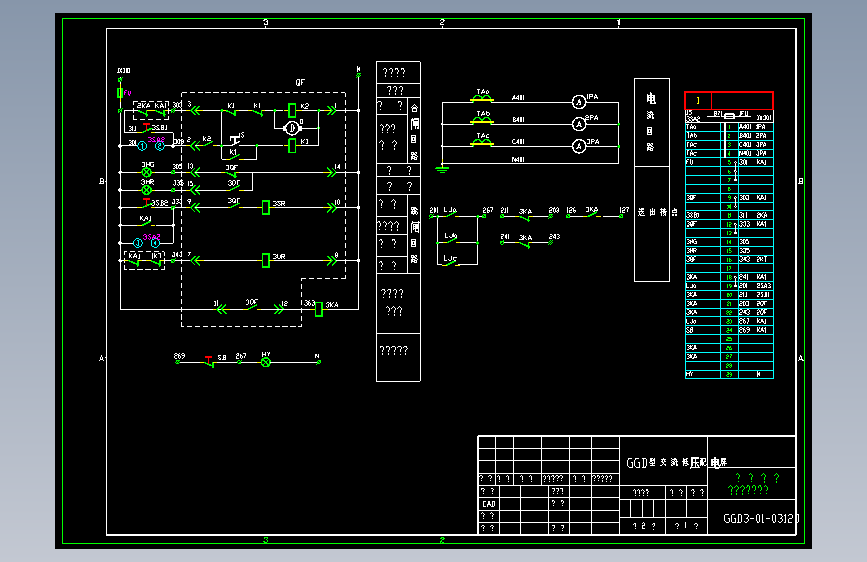Viewport: 867px width, 562px height.
Task: Select the red 3SB1 pushbutton symbol
Action: click(x=147, y=127)
